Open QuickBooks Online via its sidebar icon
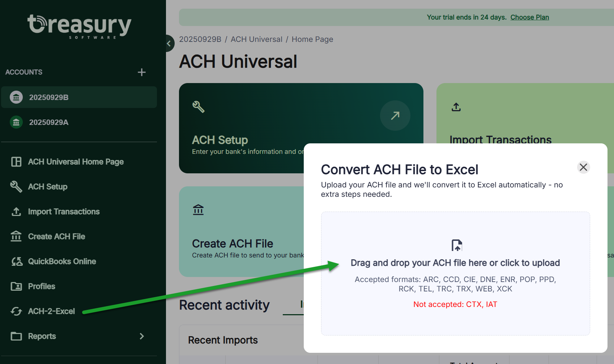Image resolution: width=614 pixels, height=364 pixels. point(16,261)
